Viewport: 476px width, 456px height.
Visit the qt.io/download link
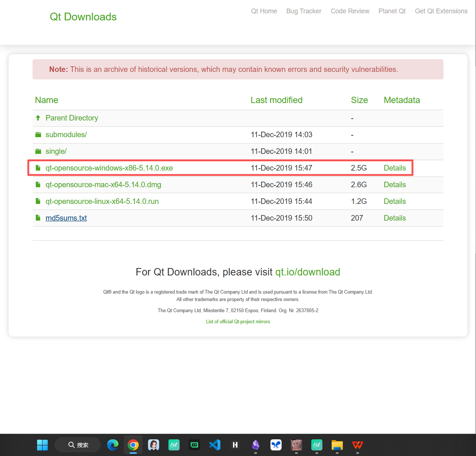(x=308, y=272)
